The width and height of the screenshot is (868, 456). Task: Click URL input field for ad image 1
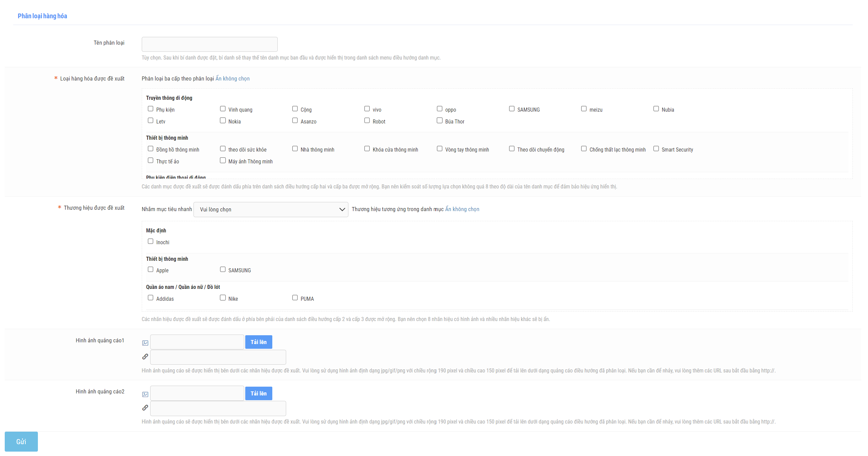click(x=218, y=357)
